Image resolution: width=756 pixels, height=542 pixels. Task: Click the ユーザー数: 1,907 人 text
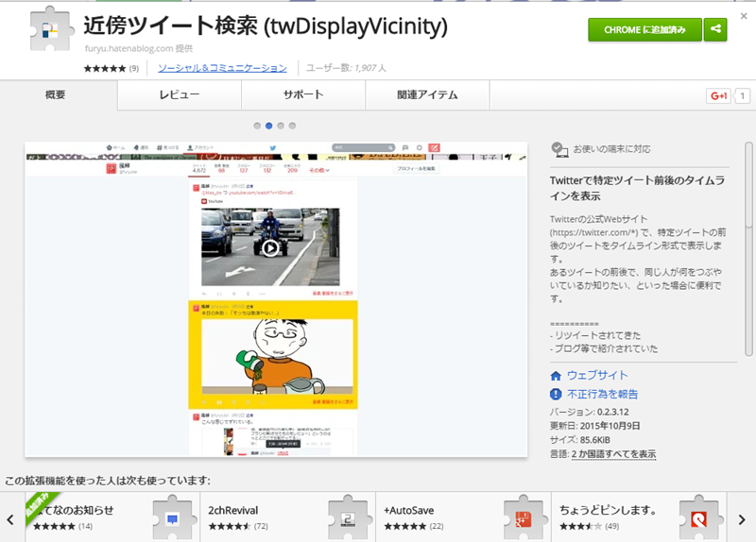pyautogui.click(x=346, y=68)
